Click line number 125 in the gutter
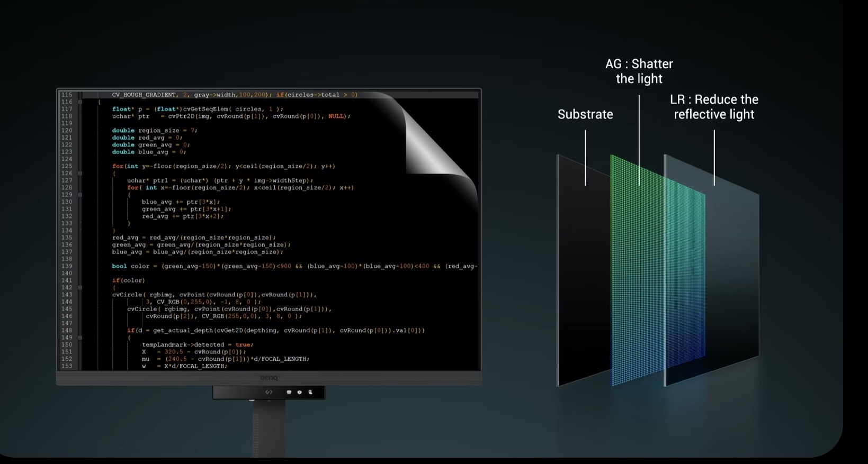The width and height of the screenshot is (868, 464). [x=67, y=166]
